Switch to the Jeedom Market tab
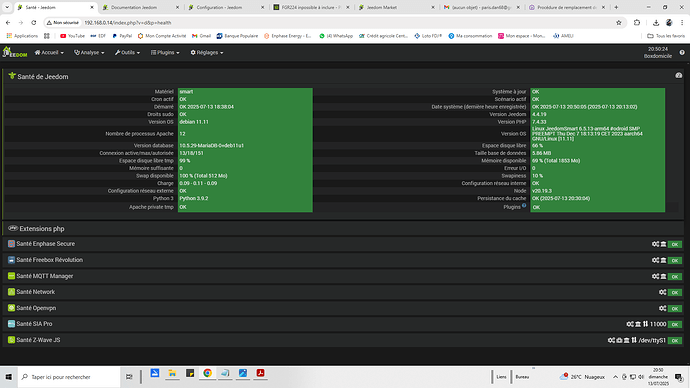The image size is (690, 388). point(396,7)
